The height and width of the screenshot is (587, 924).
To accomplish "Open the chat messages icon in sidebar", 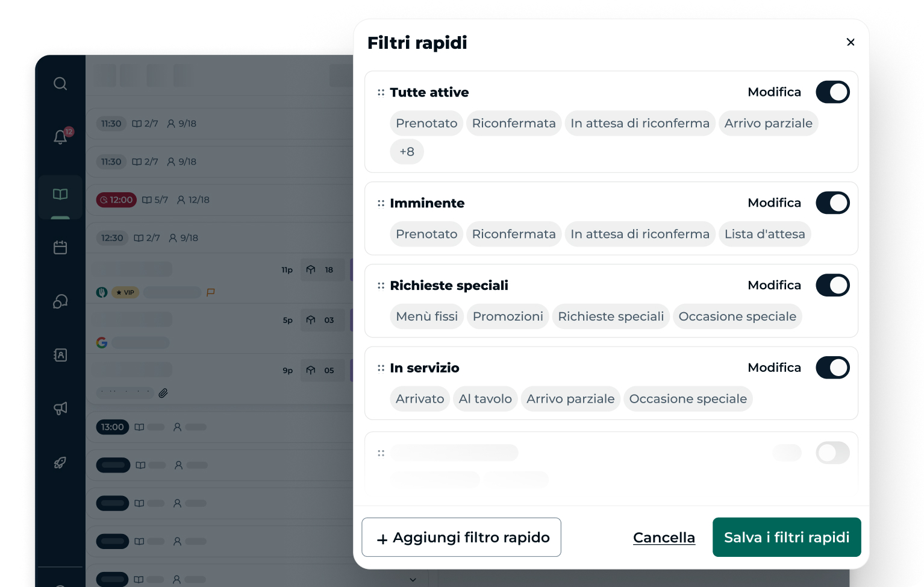I will tap(60, 301).
